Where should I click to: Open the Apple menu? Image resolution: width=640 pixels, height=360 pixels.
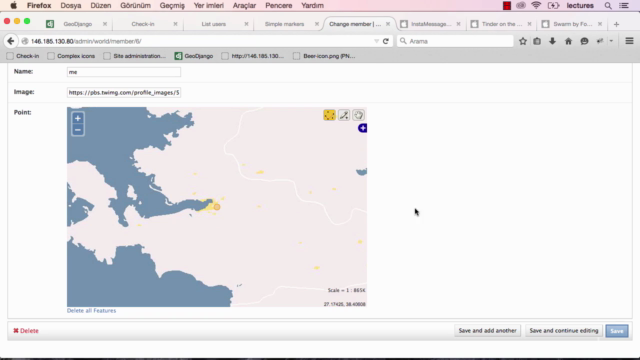click(x=13, y=5)
